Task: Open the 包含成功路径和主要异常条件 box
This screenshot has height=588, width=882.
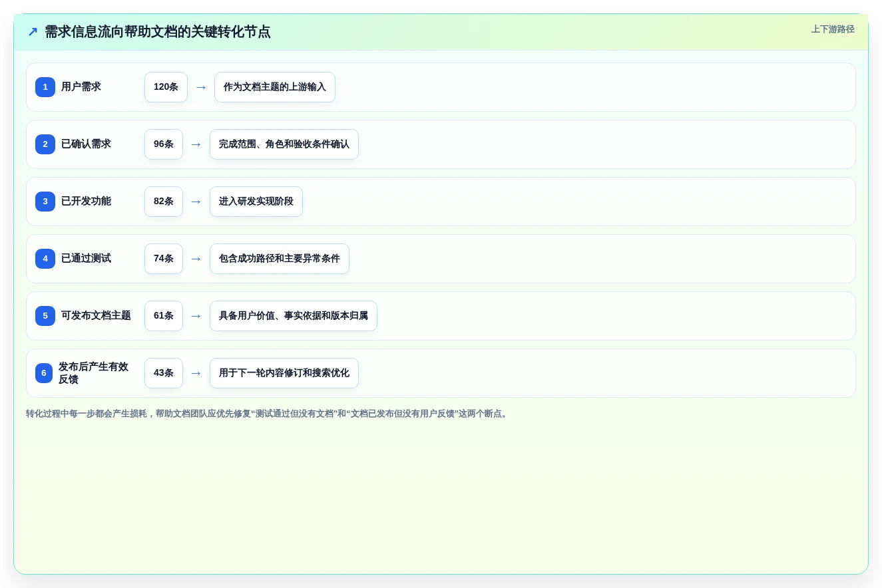Action: pos(280,259)
